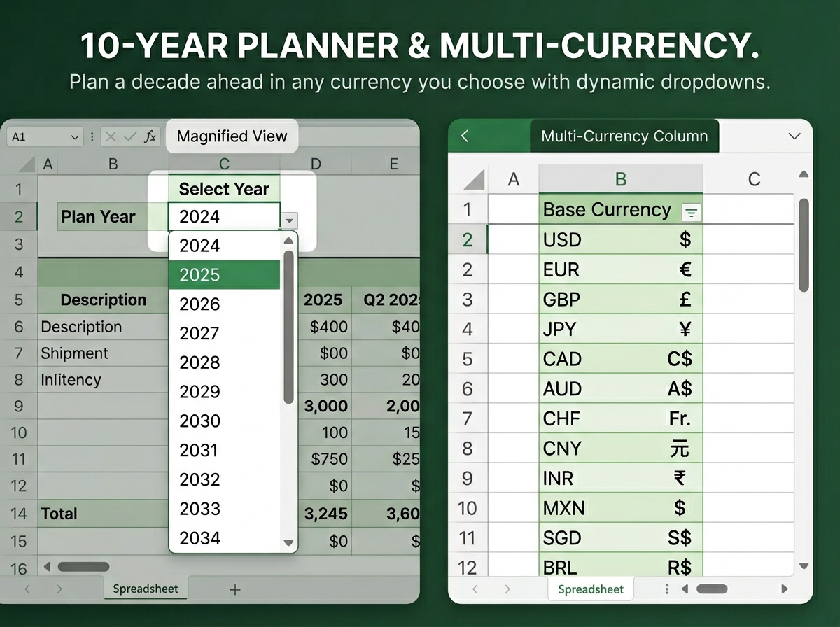Screen dimensions: 840x627
Task: Expand the A1 name box dropdown
Action: pos(76,137)
